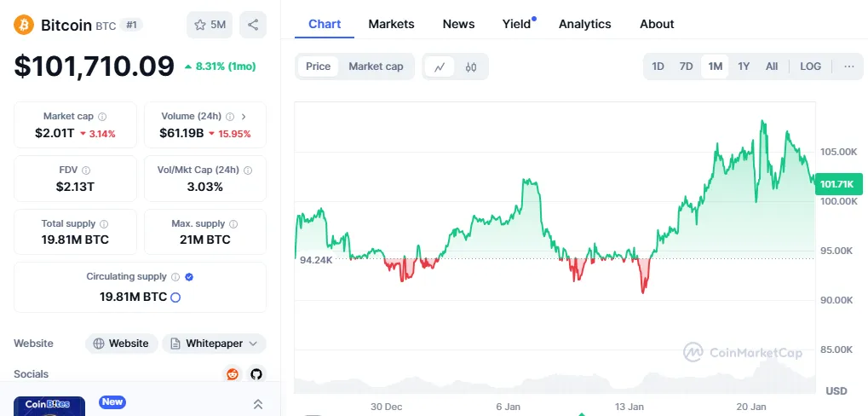Switch to the Markets tab
The image size is (868, 416).
(x=391, y=24)
